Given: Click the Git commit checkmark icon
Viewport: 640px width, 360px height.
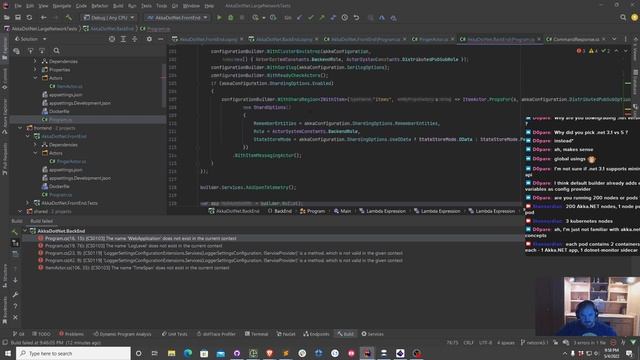Looking at the screenshot, I should [x=311, y=18].
